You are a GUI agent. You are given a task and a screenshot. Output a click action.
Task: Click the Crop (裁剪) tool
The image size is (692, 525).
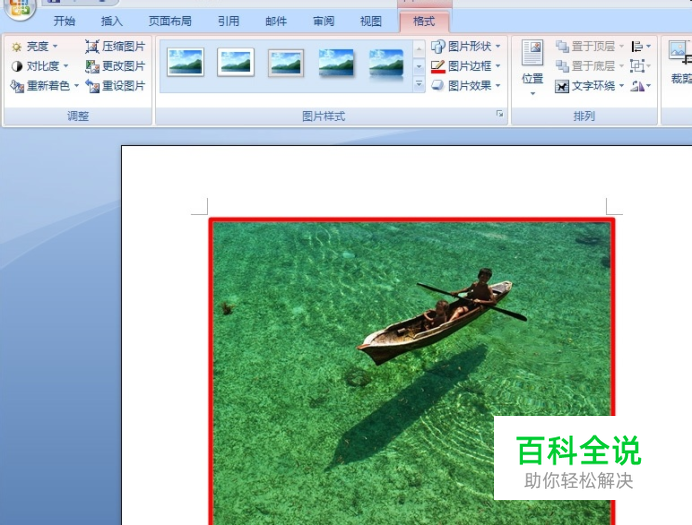pyautogui.click(x=680, y=63)
